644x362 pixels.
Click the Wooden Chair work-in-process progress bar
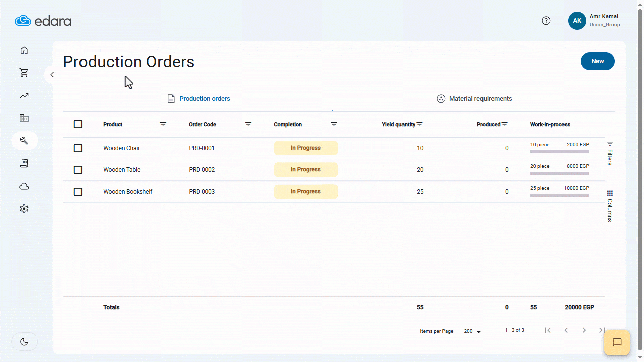pyautogui.click(x=559, y=152)
